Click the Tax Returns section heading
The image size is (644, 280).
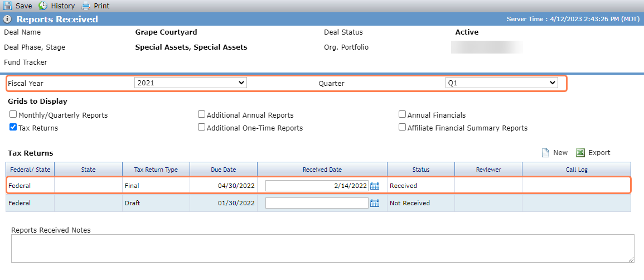tap(31, 153)
